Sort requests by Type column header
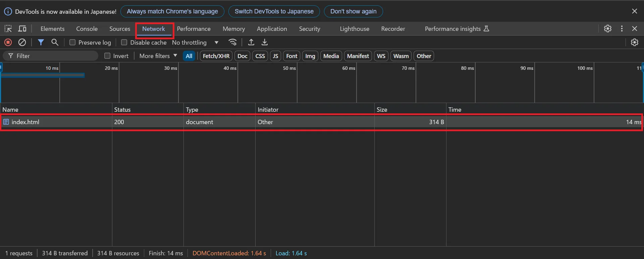This screenshot has width=644, height=259. pos(220,110)
